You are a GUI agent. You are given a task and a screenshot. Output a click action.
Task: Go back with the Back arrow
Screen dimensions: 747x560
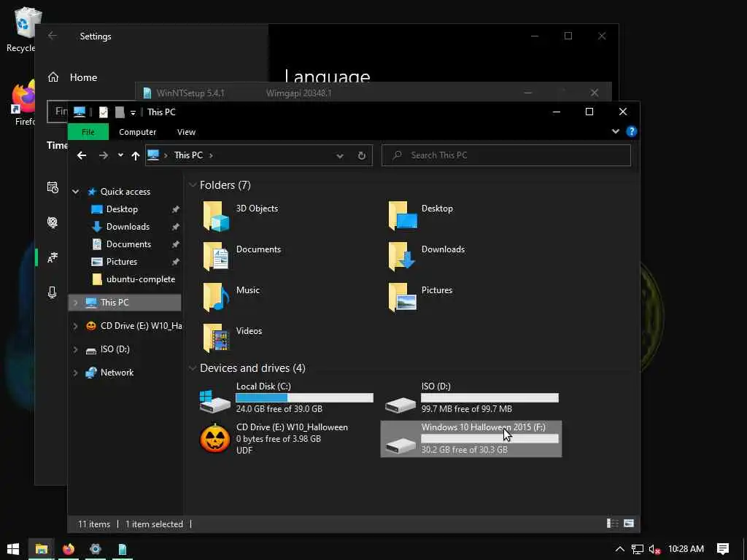coord(82,155)
